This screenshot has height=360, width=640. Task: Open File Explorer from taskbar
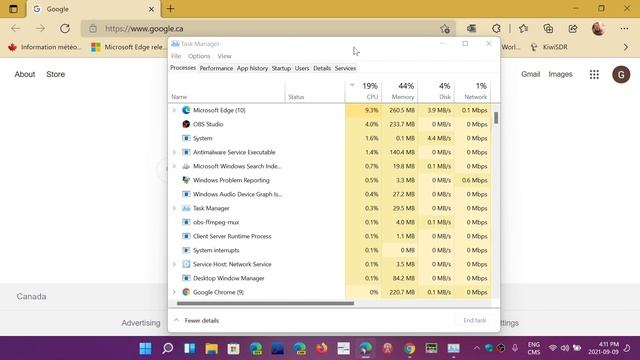(x=211, y=348)
